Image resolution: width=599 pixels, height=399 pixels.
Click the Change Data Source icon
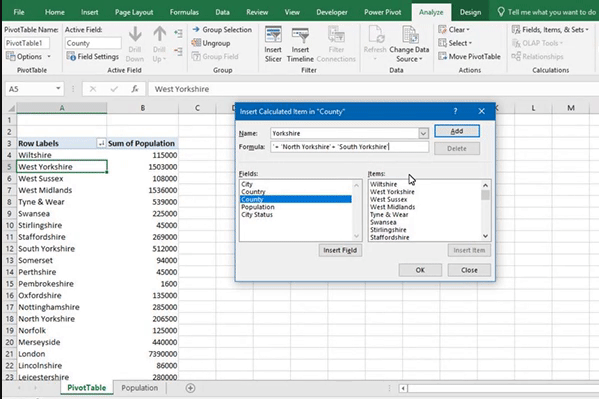409,35
